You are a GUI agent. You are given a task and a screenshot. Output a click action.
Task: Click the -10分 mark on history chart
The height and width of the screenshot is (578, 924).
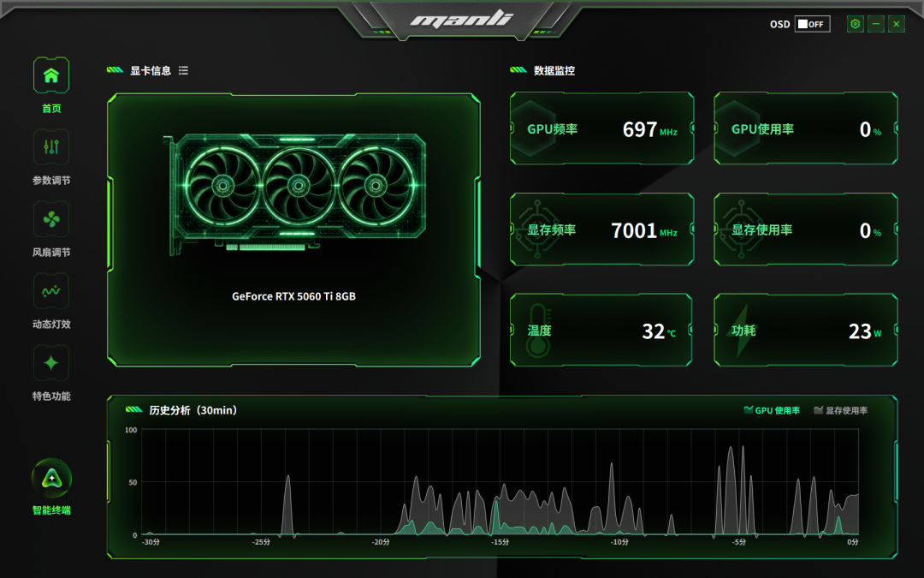(x=619, y=542)
